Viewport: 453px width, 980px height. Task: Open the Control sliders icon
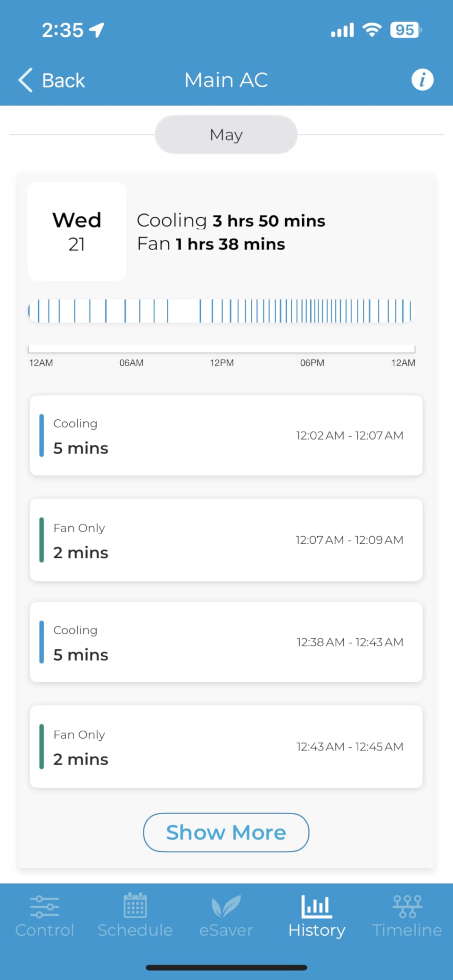click(45, 906)
